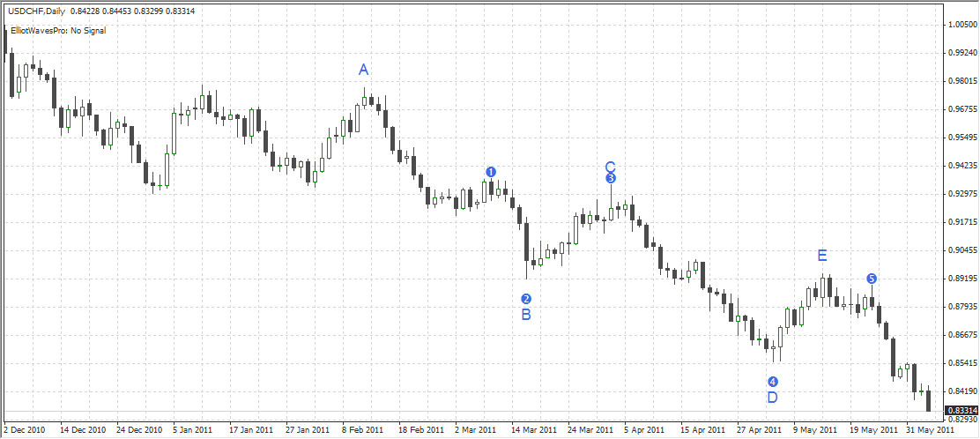Click the circled 3 marker below C
This screenshot has width=980, height=439.
point(611,178)
